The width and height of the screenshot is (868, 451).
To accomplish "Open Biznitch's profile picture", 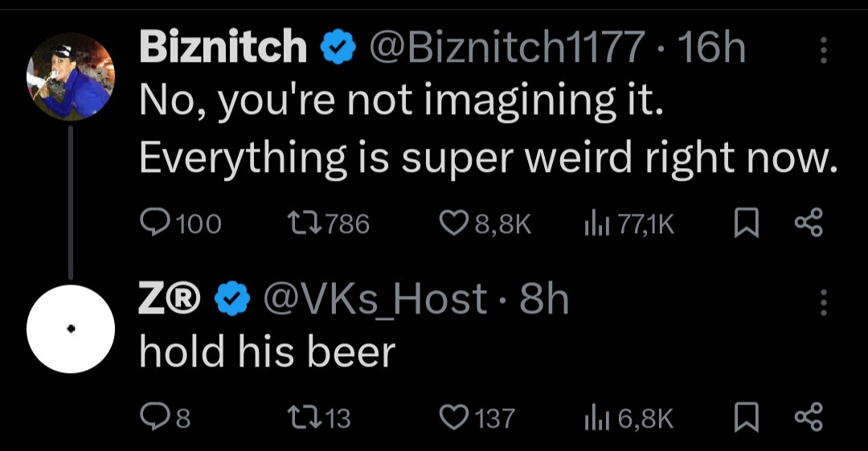I will (69, 76).
